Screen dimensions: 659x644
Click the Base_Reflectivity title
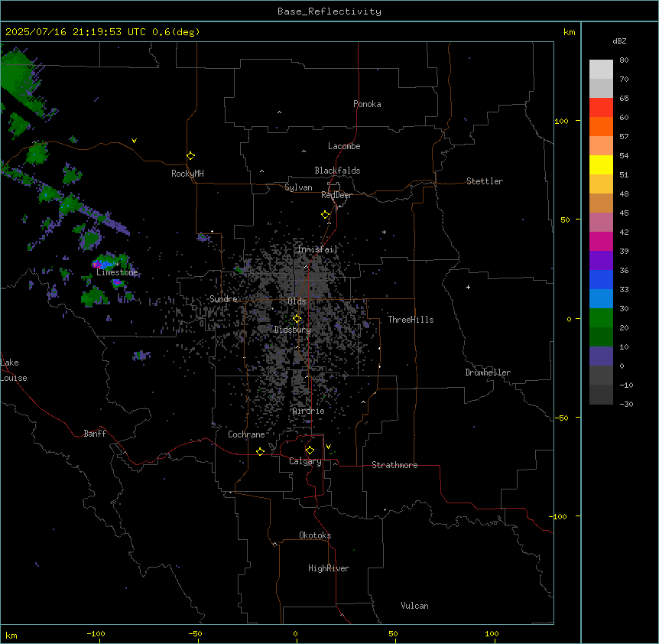pyautogui.click(x=329, y=11)
